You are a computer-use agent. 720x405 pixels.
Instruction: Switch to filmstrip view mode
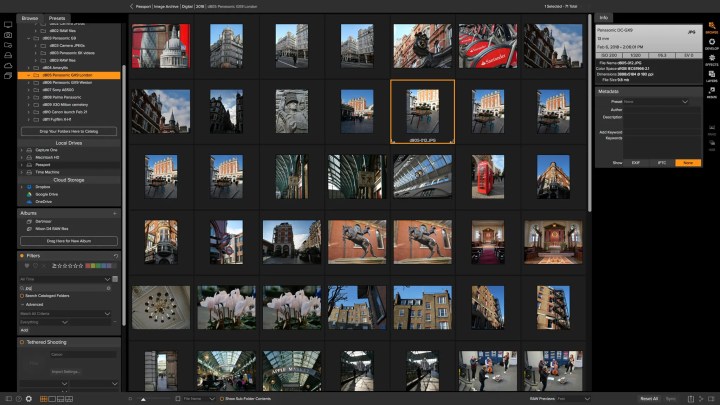60,399
